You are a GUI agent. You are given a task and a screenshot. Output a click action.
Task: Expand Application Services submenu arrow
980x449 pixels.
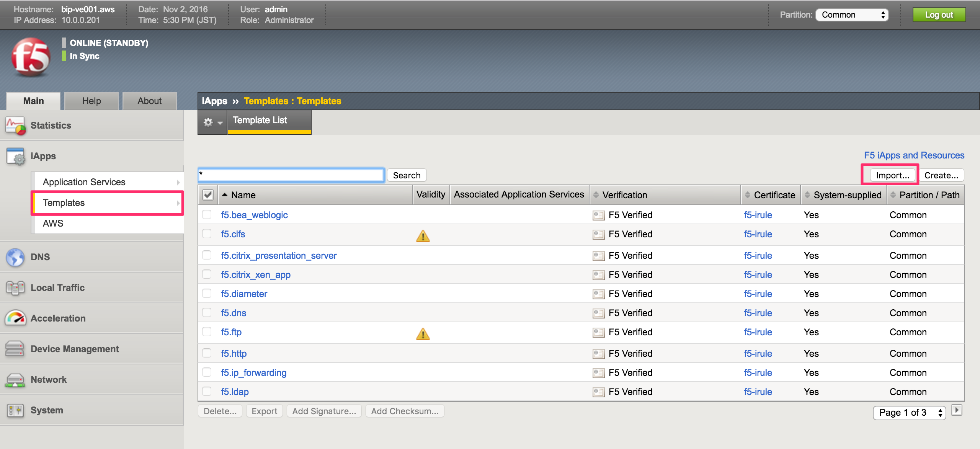coord(178,183)
